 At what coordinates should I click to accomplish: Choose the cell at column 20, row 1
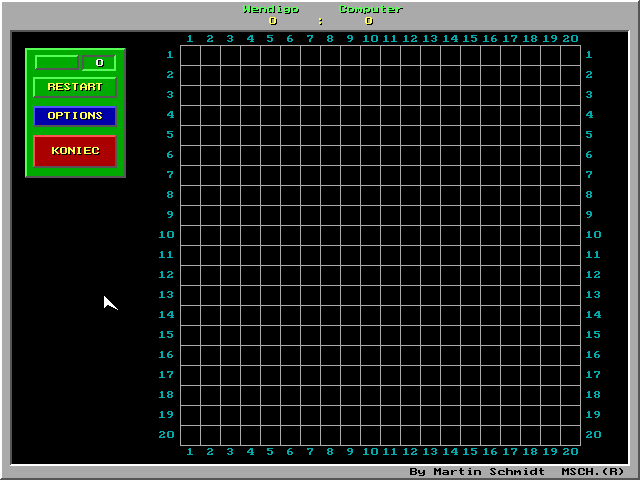point(570,55)
